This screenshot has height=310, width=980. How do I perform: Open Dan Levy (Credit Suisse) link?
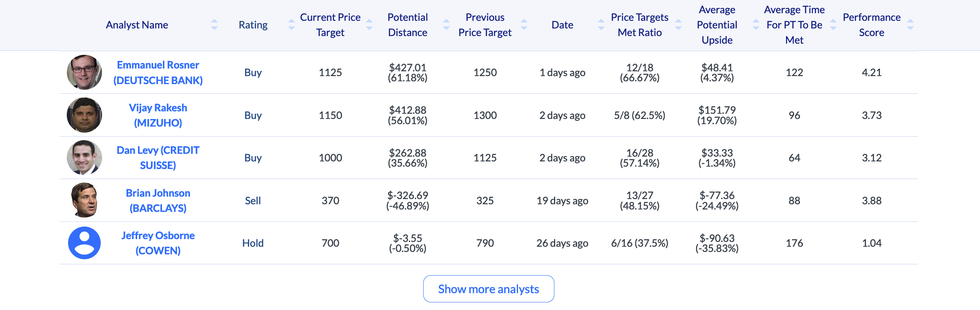click(x=158, y=158)
